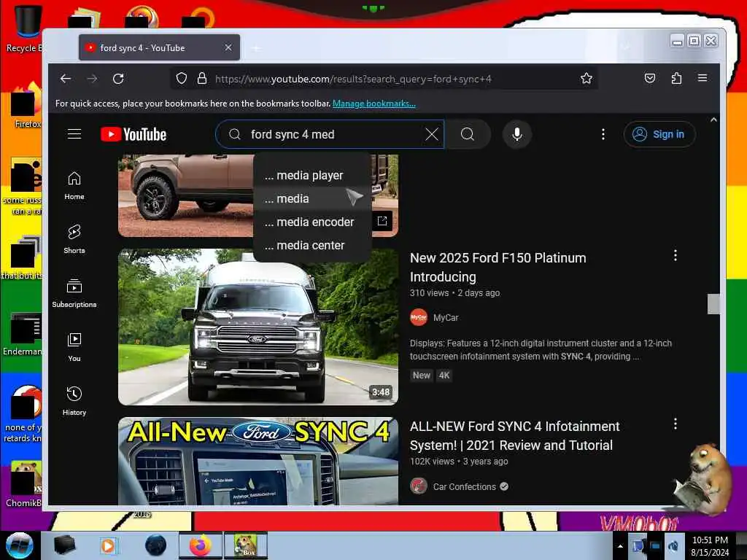Select the '... media' suggestion
This screenshot has width=747, height=560.
tap(312, 198)
